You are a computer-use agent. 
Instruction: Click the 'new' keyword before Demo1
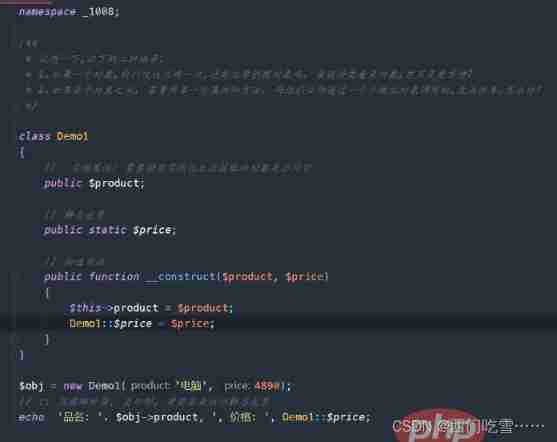pos(73,386)
